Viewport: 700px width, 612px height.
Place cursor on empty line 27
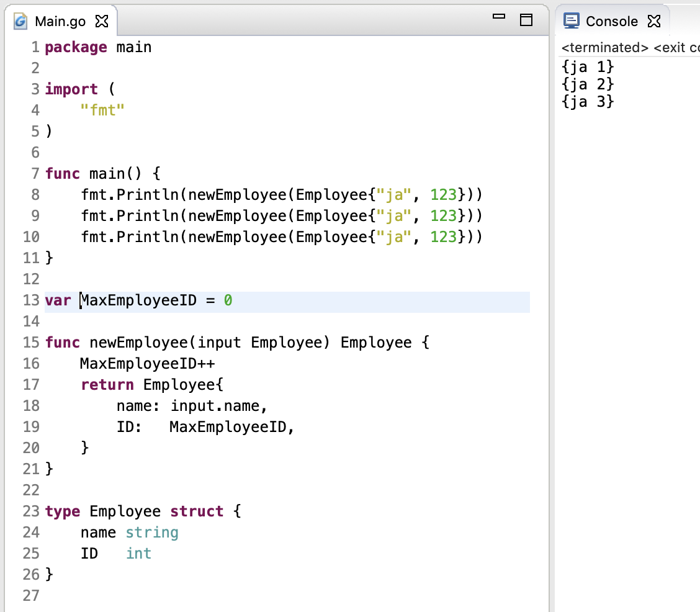(x=186, y=595)
